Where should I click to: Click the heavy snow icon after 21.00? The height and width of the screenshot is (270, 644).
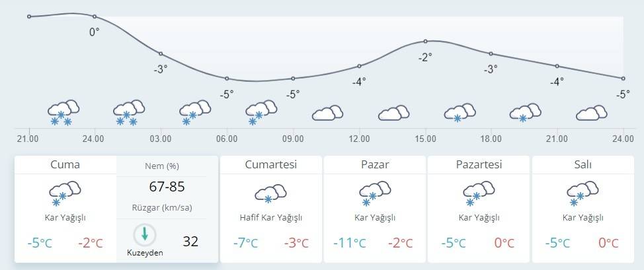point(63,113)
